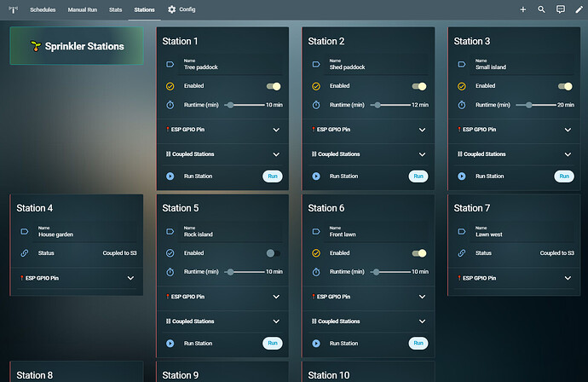588x382 pixels.
Task: Open search with the magnifier icon
Action: pyautogui.click(x=541, y=9)
